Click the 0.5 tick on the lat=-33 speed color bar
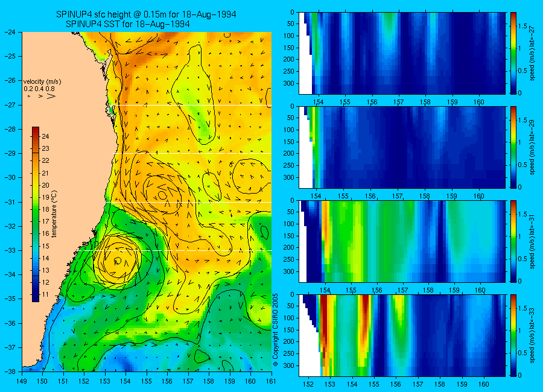The height and width of the screenshot is (392, 543). tap(523, 353)
